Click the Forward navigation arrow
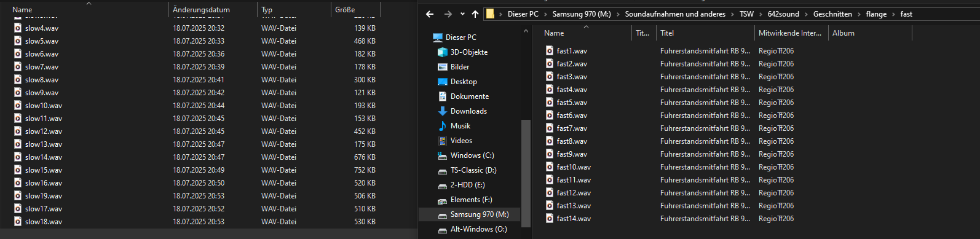This screenshot has height=239, width=980. coord(448,14)
